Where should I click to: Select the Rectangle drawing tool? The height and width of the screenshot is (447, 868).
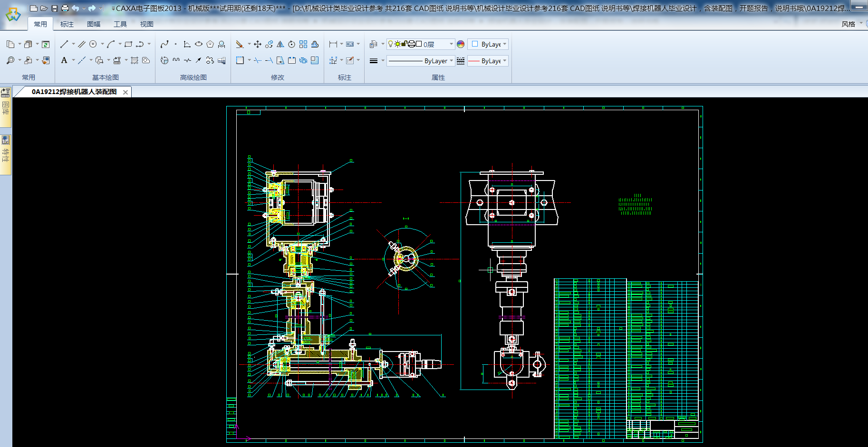click(x=128, y=44)
